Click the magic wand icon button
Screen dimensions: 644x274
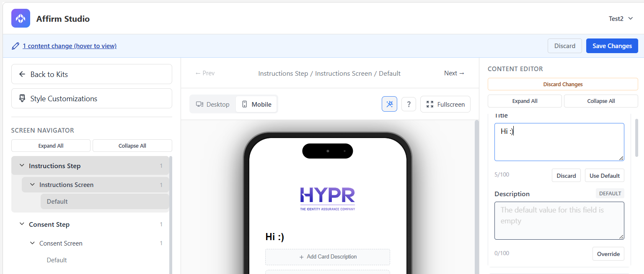point(389,104)
